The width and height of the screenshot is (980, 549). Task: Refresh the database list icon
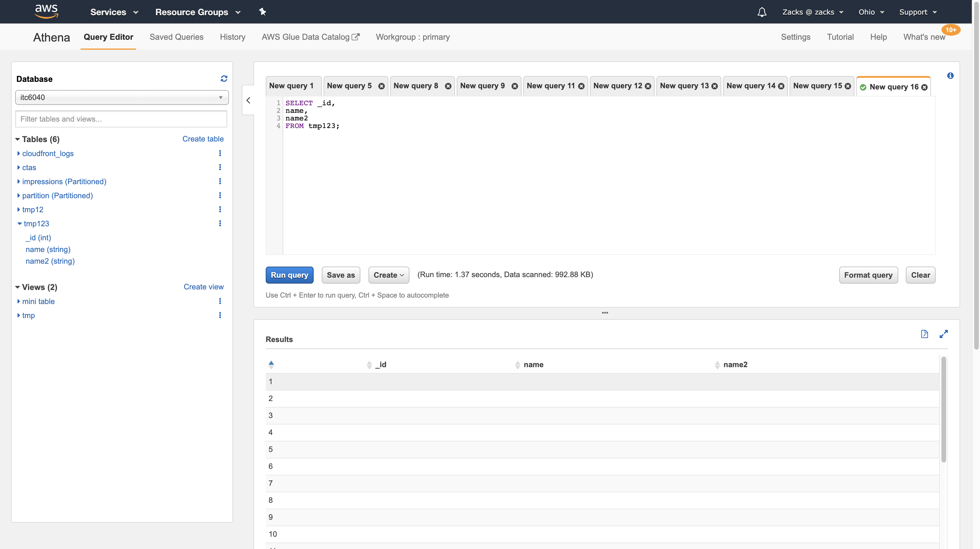pos(224,78)
